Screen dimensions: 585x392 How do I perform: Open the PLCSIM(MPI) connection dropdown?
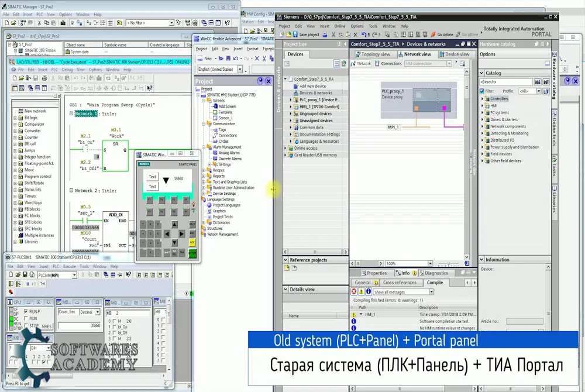pyautogui.click(x=74, y=275)
